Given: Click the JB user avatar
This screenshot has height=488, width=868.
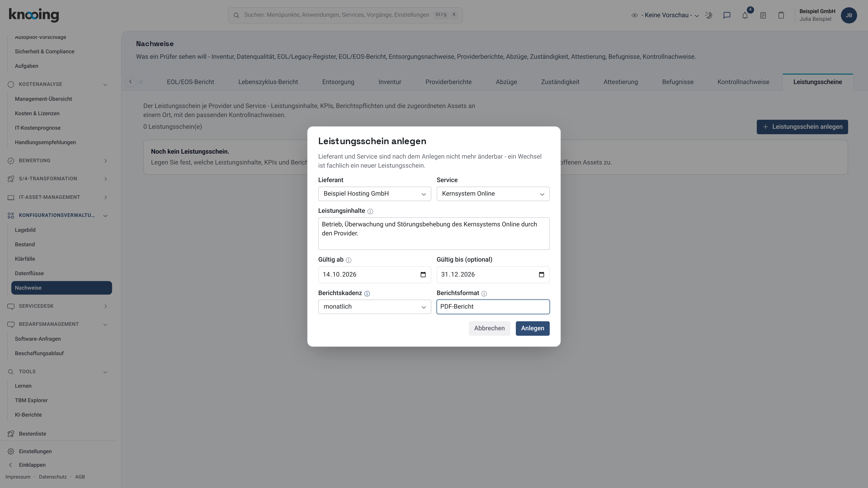Looking at the screenshot, I should pos(849,15).
